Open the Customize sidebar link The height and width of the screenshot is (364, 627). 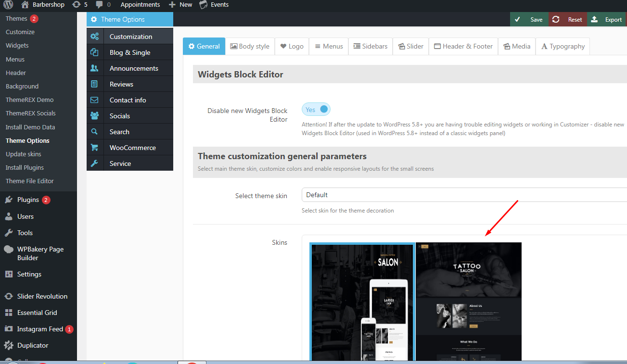(x=20, y=32)
